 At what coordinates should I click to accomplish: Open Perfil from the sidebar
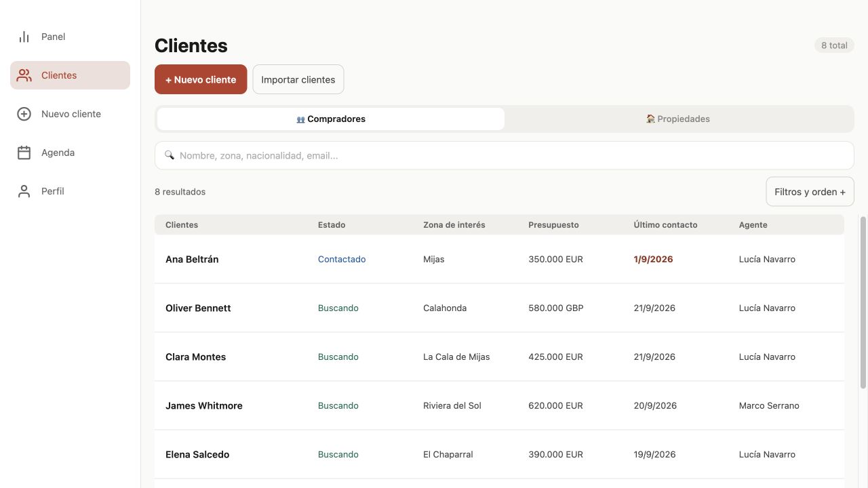70,191
